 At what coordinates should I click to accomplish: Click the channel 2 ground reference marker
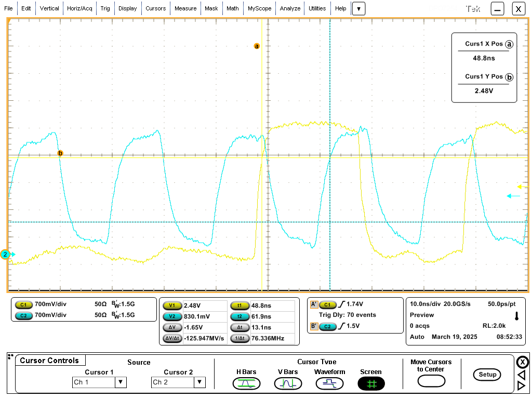coord(5,254)
